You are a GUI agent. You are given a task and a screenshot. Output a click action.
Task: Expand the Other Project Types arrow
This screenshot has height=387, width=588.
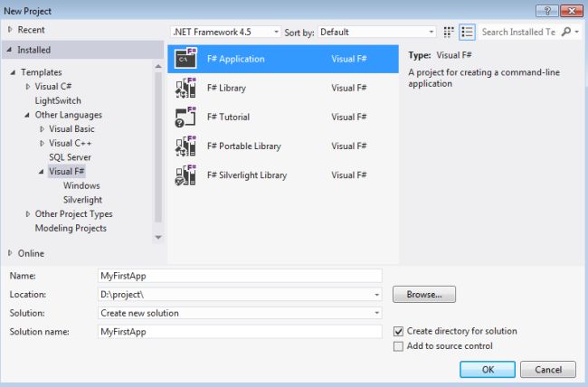tap(28, 213)
